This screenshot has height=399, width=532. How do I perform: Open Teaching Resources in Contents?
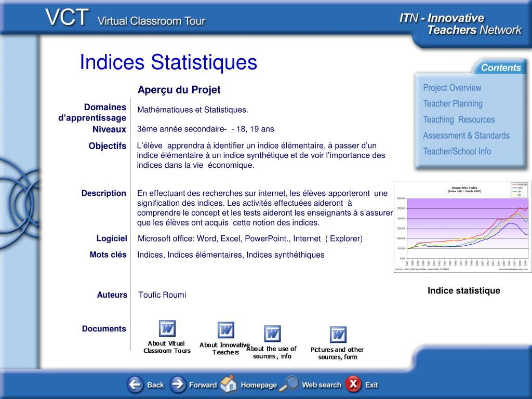point(459,119)
